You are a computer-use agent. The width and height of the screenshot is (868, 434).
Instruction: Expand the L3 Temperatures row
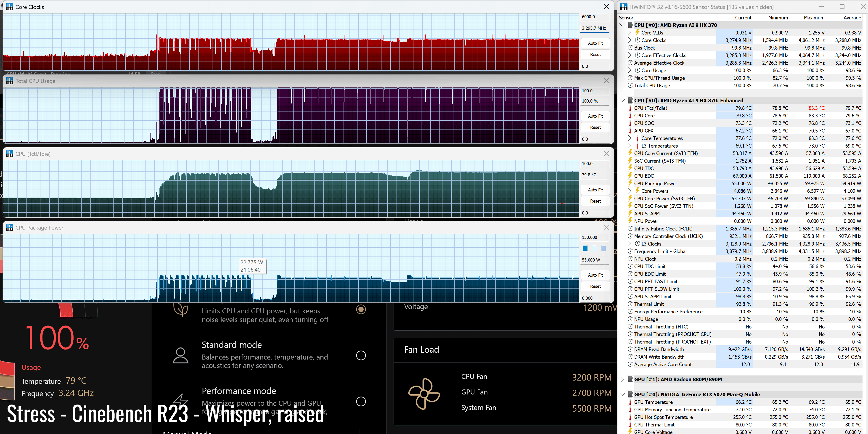pyautogui.click(x=630, y=146)
